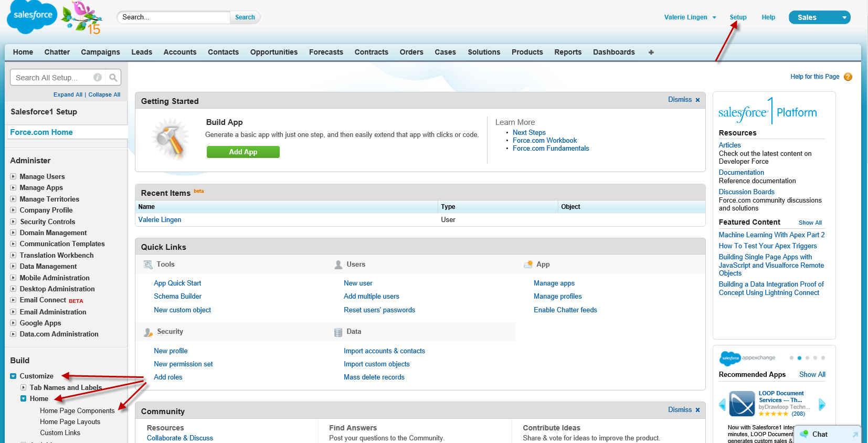Click the AppExchange logo
Screen dimensions: 868x443
(x=747, y=358)
